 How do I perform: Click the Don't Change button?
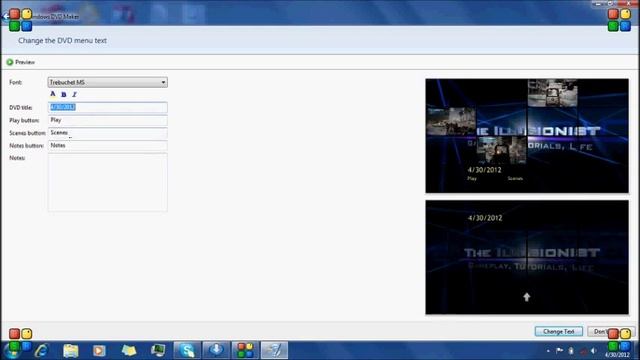pyautogui.click(x=611, y=331)
